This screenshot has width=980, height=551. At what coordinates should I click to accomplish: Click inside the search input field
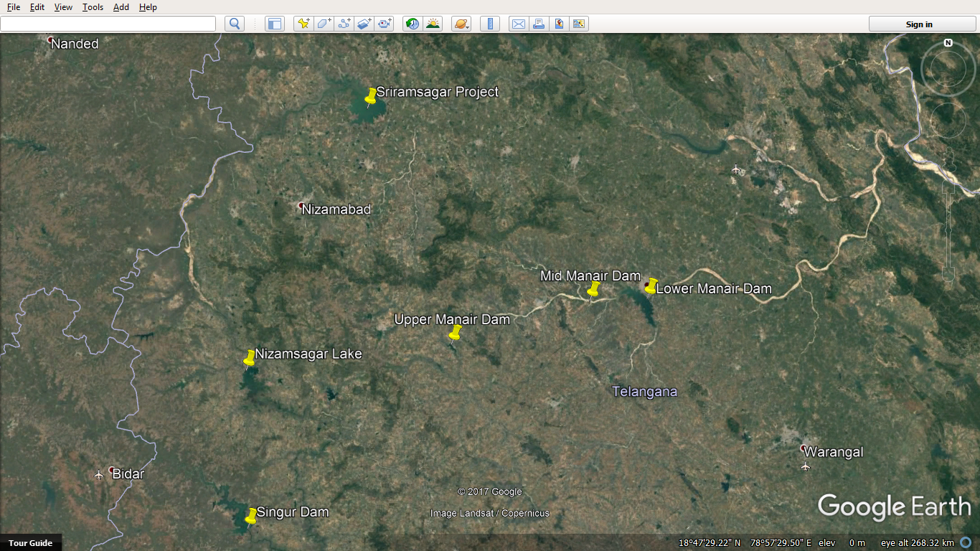[108, 23]
